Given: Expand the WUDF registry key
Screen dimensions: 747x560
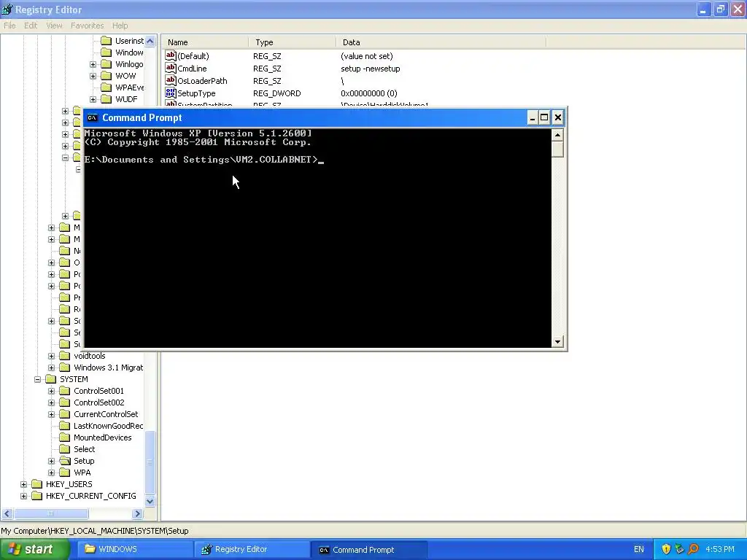Looking at the screenshot, I should [93, 99].
